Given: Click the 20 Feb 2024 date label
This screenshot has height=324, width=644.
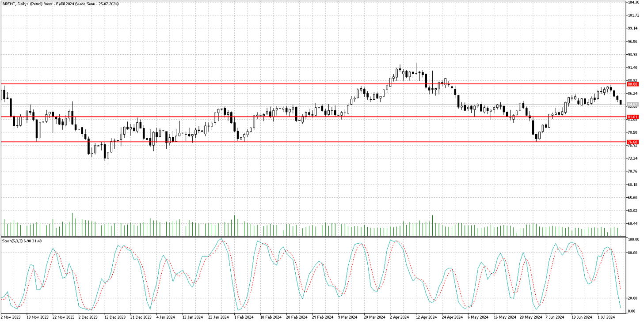Looking at the screenshot, I should (x=296, y=317).
